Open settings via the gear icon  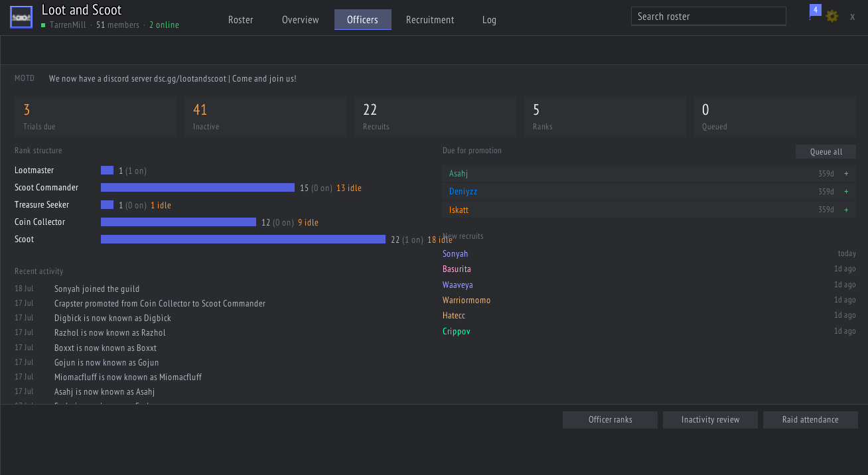point(832,16)
